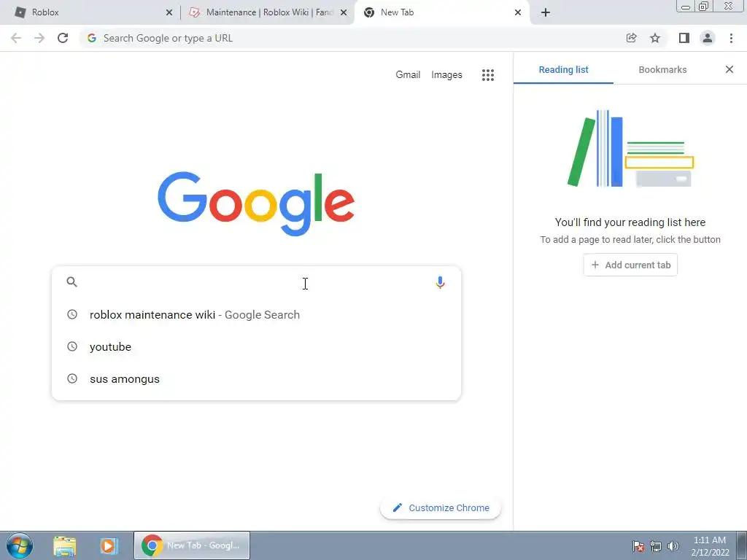Toggle the side panel icon in toolbar

coord(684,38)
